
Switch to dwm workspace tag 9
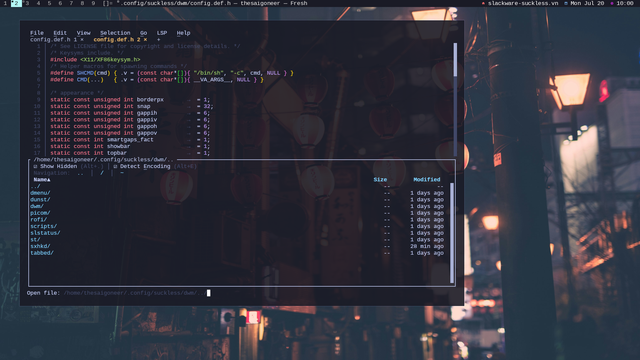pos(93,3)
